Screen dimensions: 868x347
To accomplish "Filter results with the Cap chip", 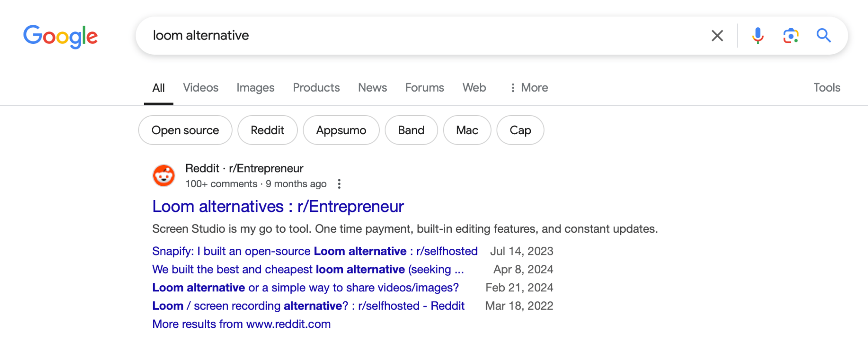I will pyautogui.click(x=520, y=130).
